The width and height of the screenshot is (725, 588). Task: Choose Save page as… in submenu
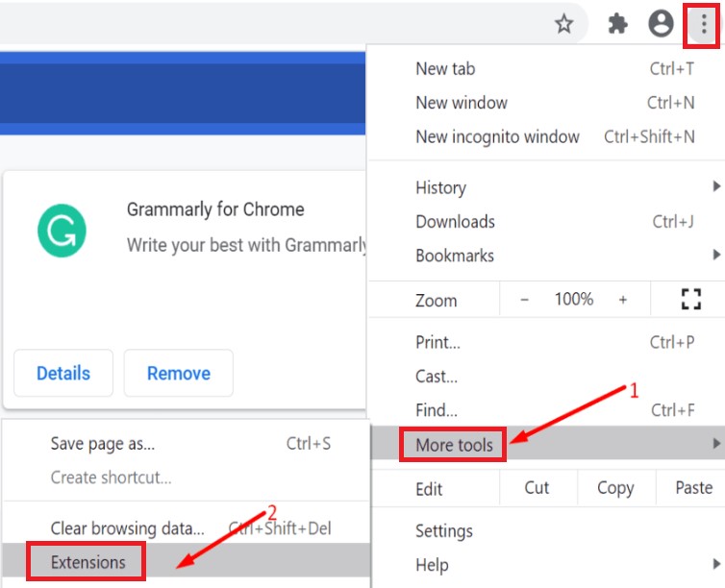[186, 444]
